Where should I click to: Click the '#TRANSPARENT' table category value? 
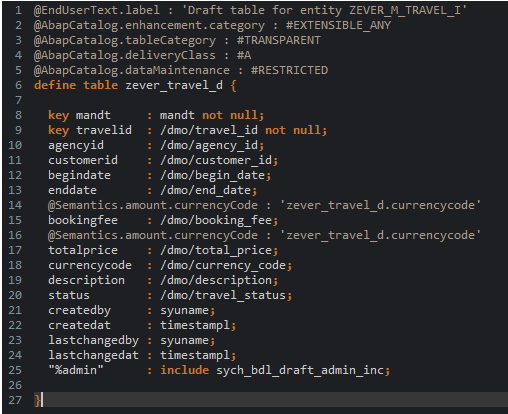[279, 40]
